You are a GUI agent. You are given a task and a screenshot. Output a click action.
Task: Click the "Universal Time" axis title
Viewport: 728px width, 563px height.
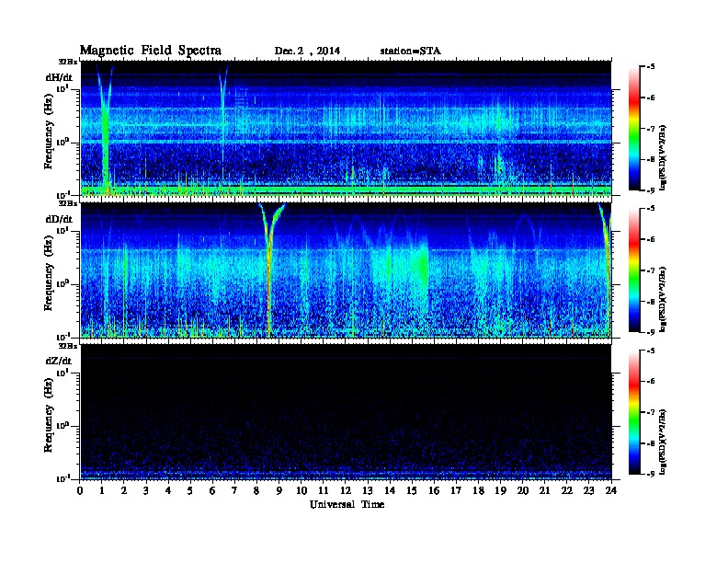[347, 504]
